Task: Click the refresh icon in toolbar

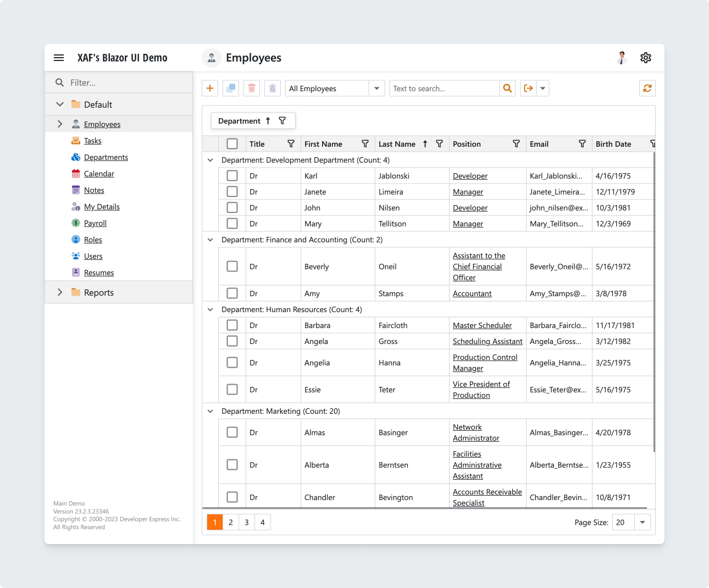Action: 647,88
